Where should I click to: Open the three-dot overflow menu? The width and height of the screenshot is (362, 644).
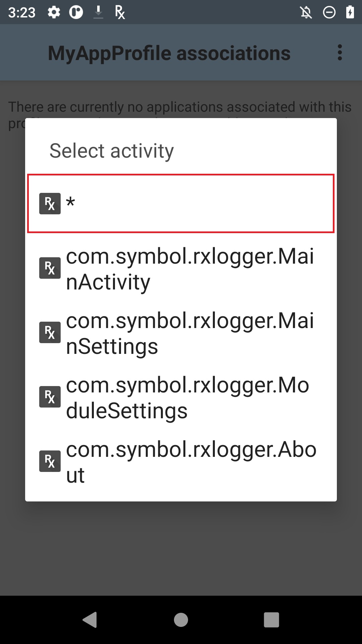click(340, 53)
